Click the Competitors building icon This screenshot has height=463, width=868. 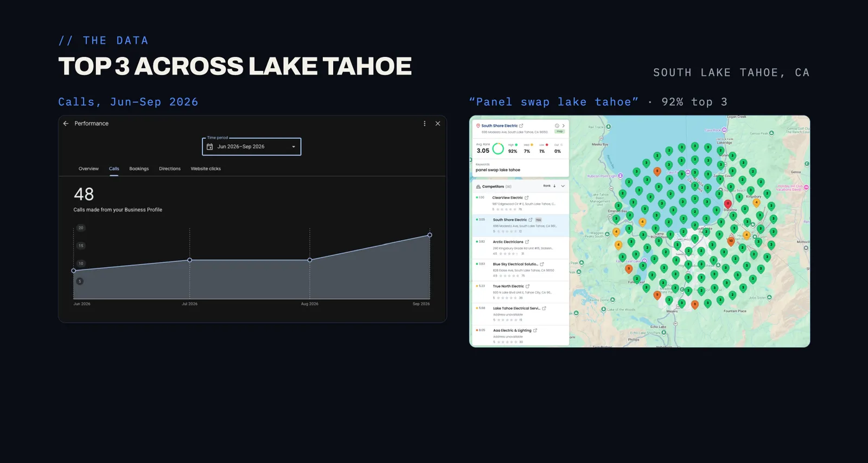click(478, 187)
